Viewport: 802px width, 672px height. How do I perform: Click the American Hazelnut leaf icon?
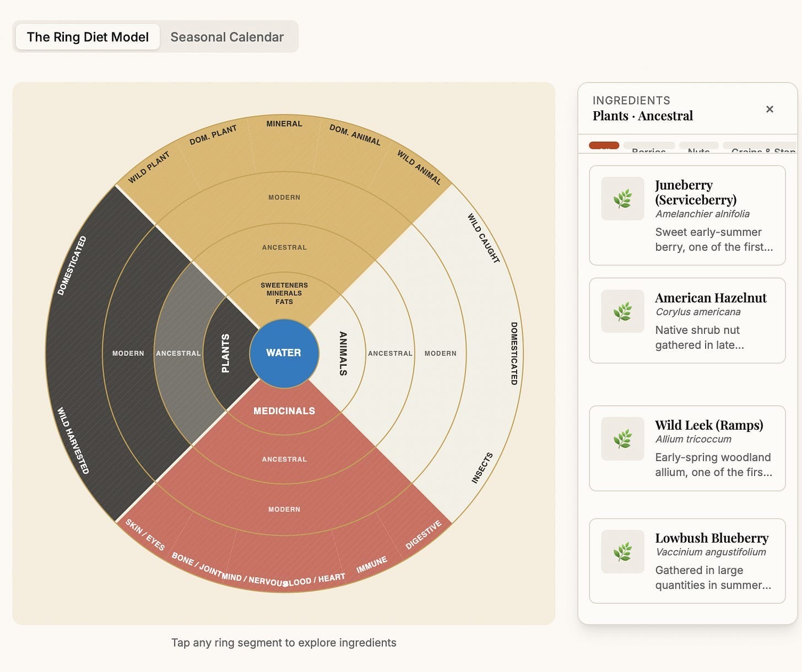click(x=622, y=311)
